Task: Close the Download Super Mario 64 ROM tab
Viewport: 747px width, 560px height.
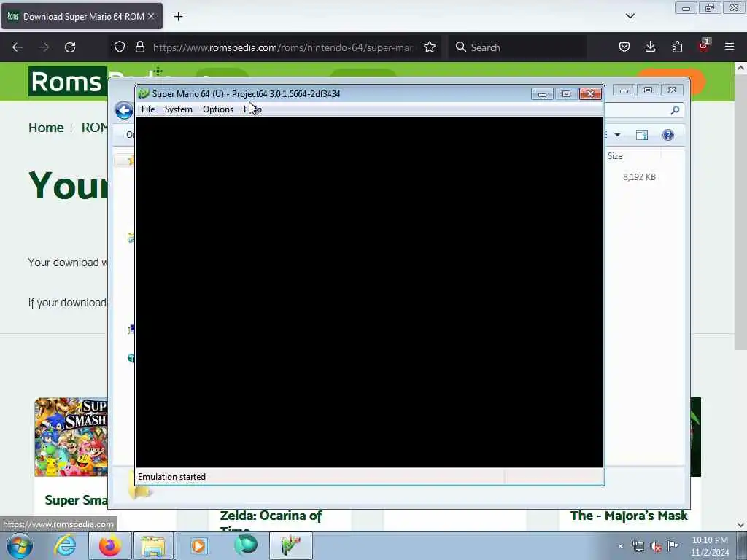Action: tap(151, 16)
